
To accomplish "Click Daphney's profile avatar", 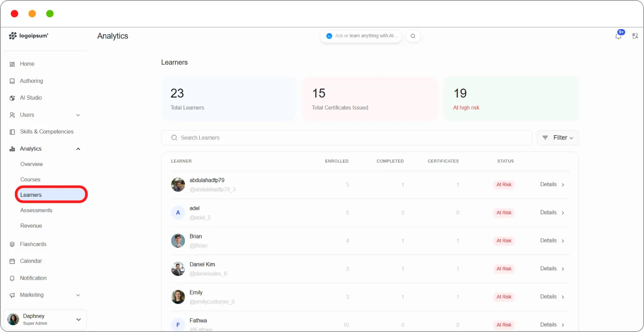I will pyautogui.click(x=13, y=320).
